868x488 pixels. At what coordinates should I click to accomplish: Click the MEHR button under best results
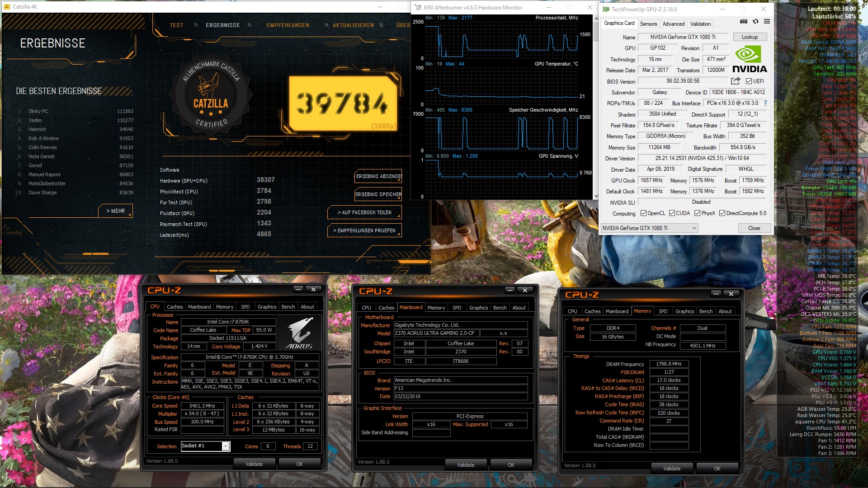click(115, 211)
